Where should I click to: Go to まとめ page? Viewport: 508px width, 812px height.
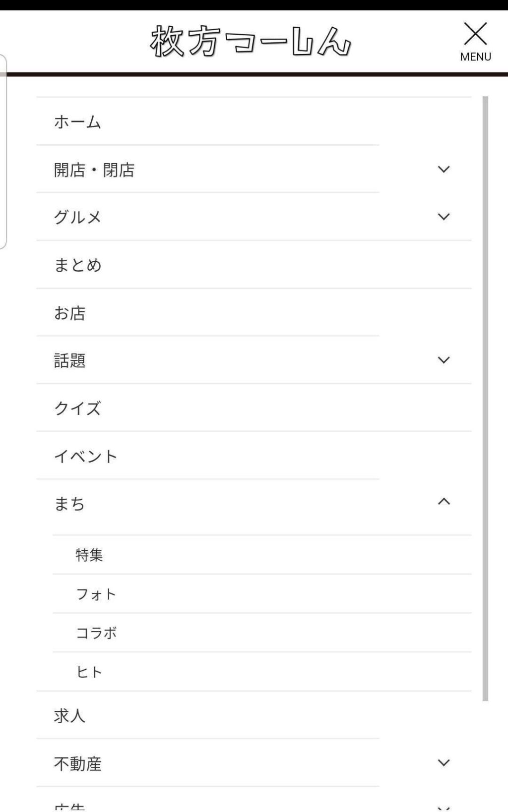pos(77,265)
